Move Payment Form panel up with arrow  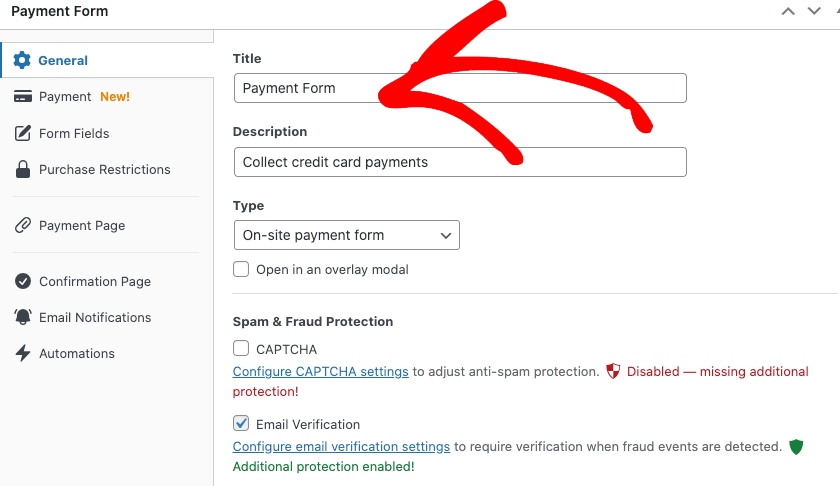788,11
